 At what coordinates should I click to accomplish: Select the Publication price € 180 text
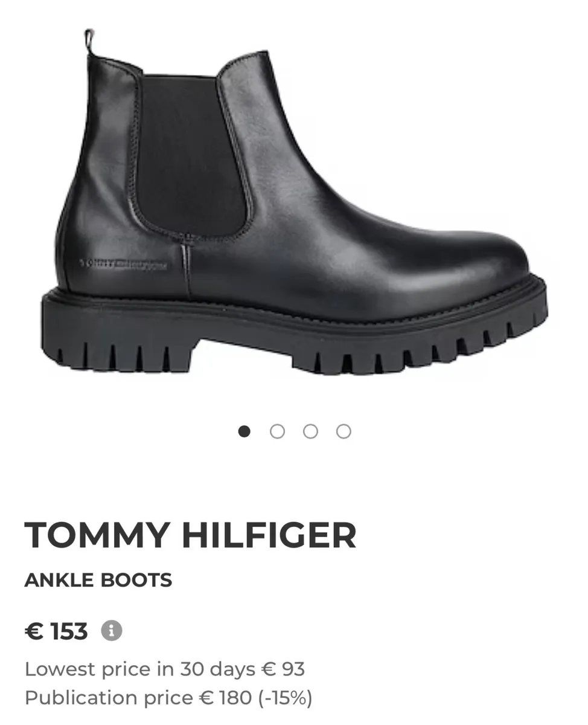(x=138, y=698)
